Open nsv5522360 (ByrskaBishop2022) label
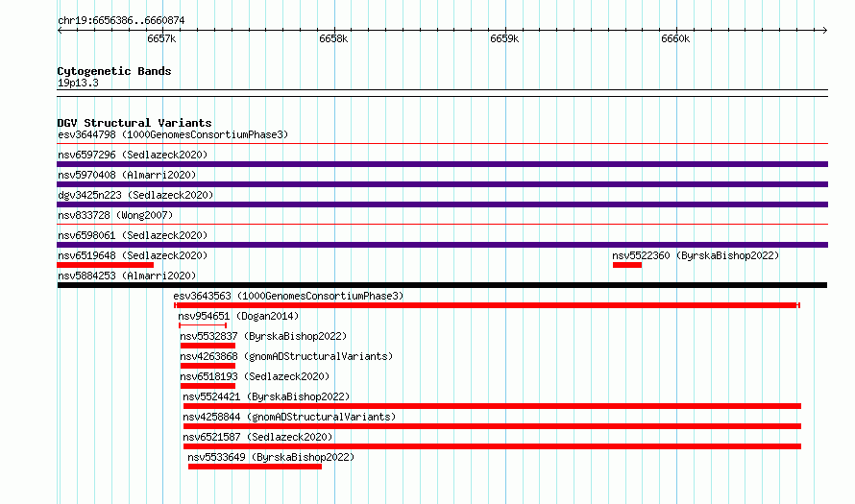The image size is (855, 504). (x=696, y=255)
